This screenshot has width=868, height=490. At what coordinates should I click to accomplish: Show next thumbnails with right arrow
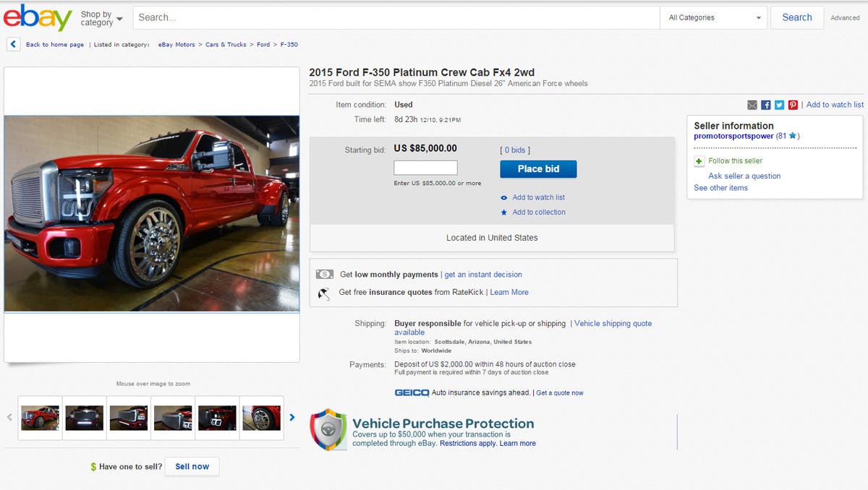click(292, 417)
